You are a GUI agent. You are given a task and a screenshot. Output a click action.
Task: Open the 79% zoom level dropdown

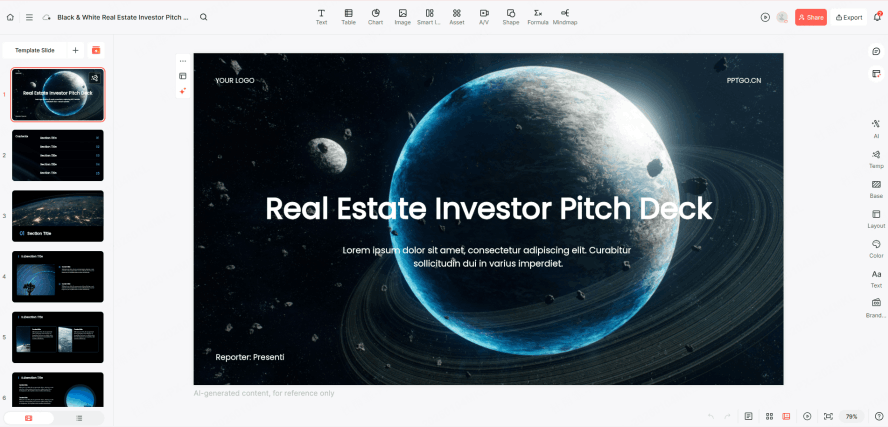[x=852, y=416]
